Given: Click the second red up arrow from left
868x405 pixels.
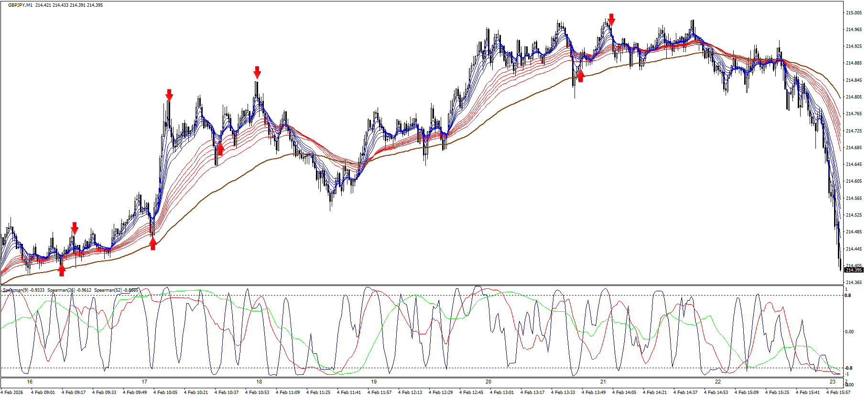Looking at the screenshot, I should tap(152, 243).
